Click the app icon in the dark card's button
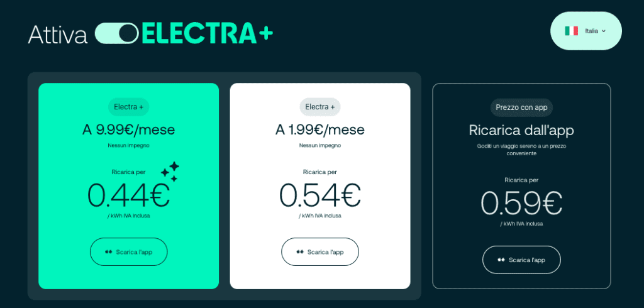Image resolution: width=644 pixels, height=308 pixels. pos(501,260)
